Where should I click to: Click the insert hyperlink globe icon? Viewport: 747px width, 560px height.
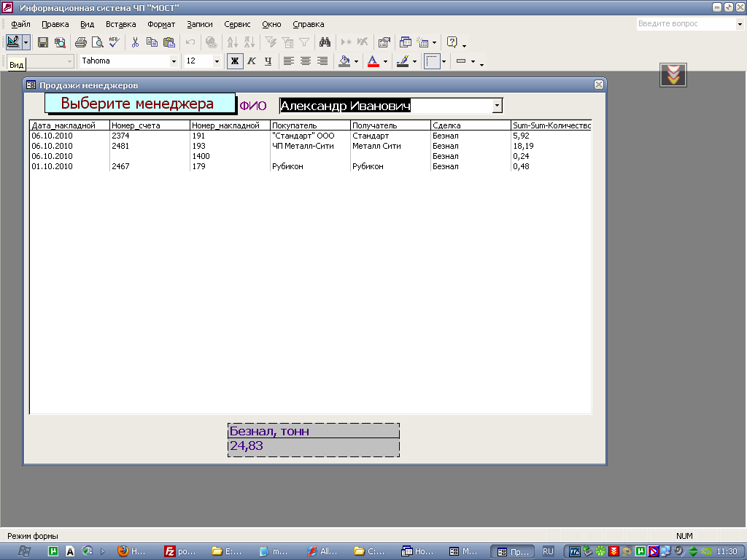[211, 42]
